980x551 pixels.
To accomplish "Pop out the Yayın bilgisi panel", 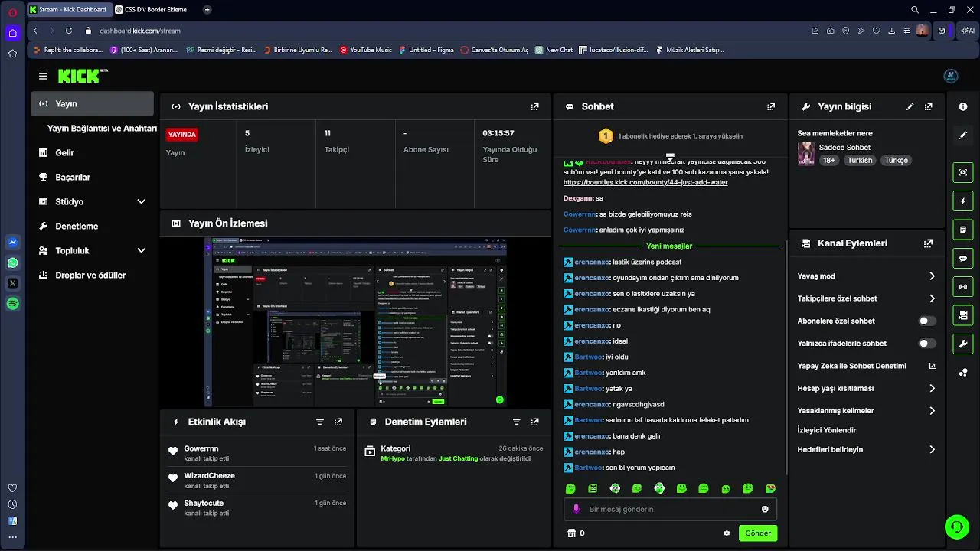I will click(x=928, y=106).
